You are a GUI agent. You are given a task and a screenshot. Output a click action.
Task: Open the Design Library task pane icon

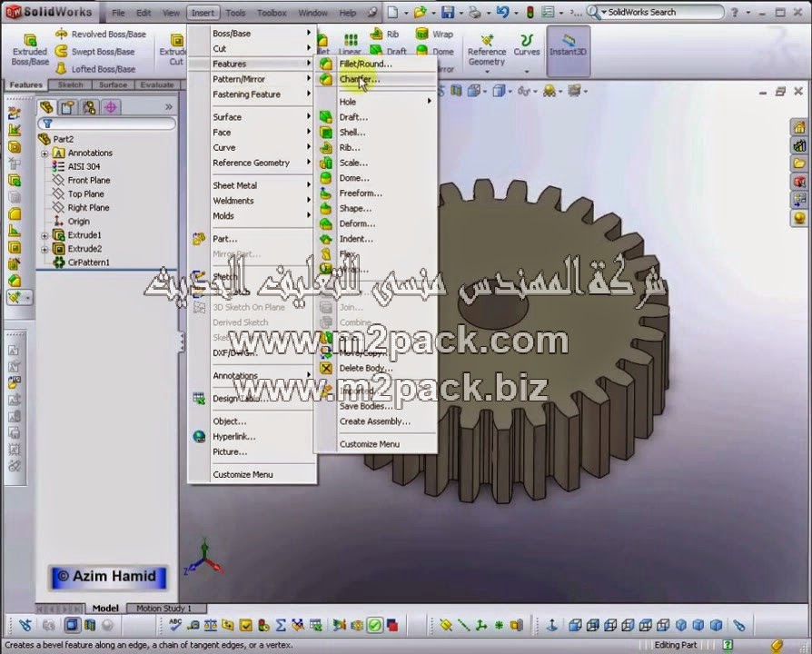coord(799,145)
